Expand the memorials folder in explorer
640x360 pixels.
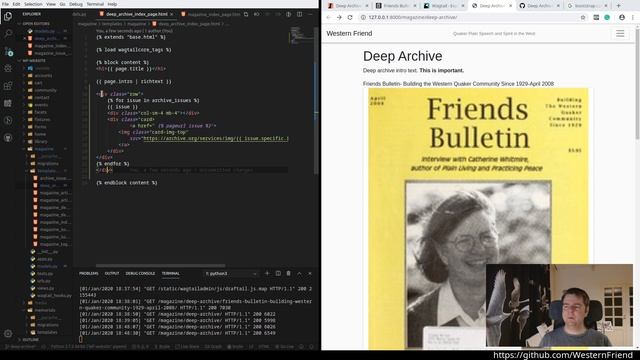44,310
